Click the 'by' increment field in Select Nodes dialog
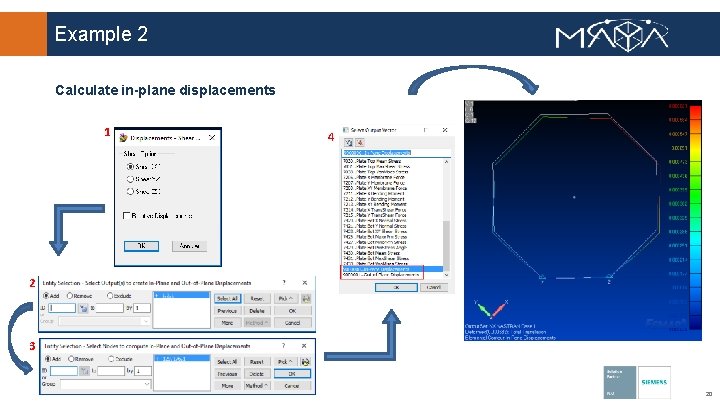Viewport: 720px width, 405px height. 143,371
